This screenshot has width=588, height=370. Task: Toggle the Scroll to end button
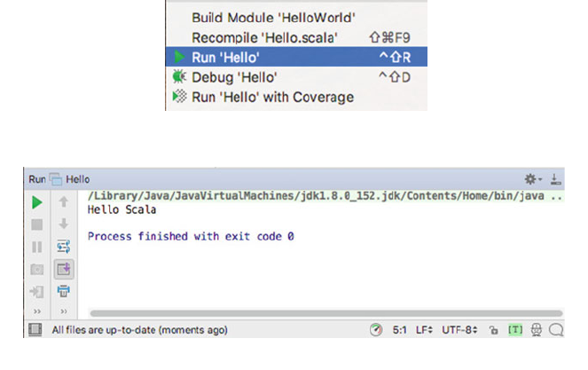[64, 269]
